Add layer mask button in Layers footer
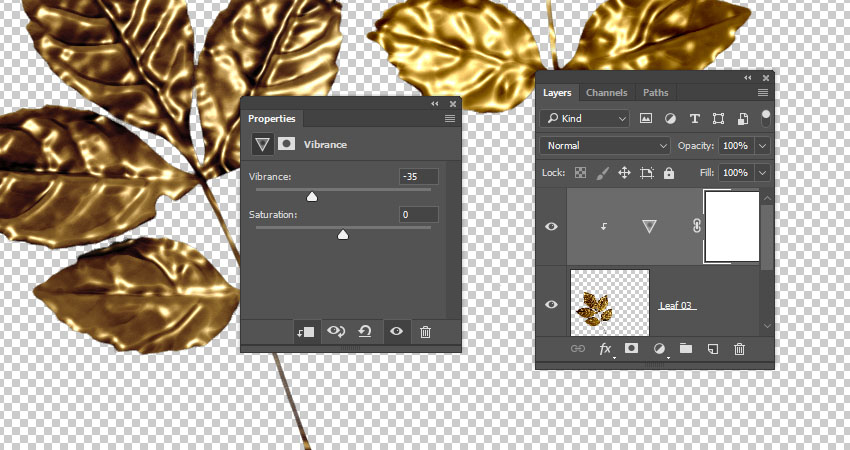The width and height of the screenshot is (850, 450). pyautogui.click(x=632, y=348)
